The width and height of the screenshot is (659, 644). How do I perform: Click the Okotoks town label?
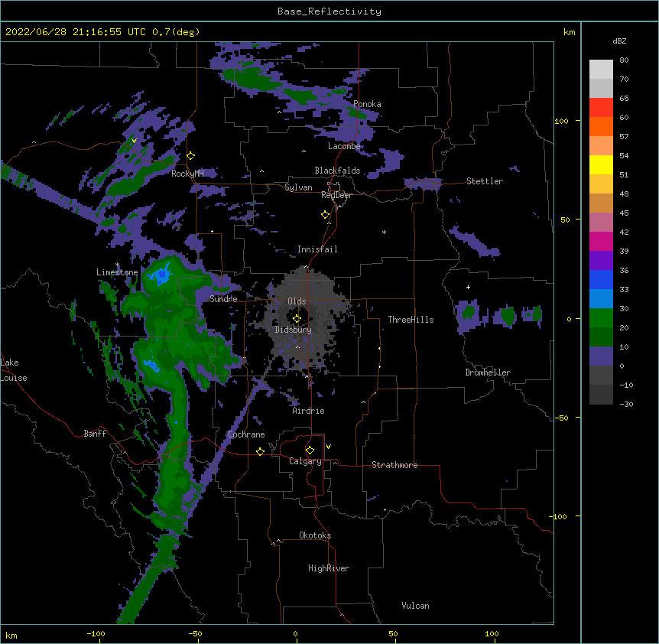[x=315, y=535]
